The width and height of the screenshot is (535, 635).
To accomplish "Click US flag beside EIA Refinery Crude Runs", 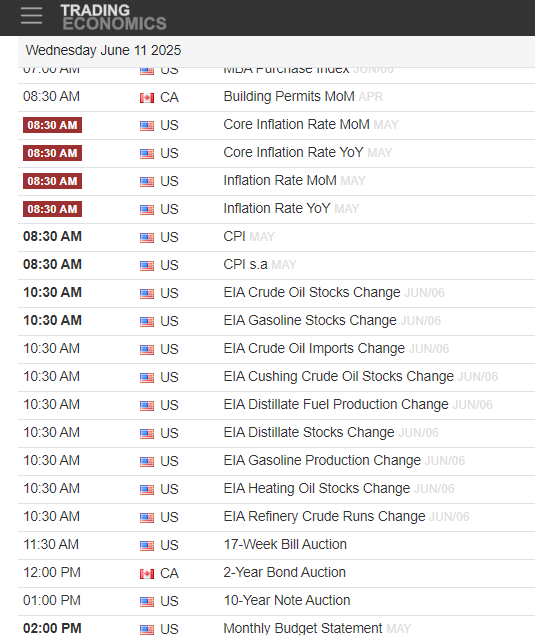I will pos(147,517).
